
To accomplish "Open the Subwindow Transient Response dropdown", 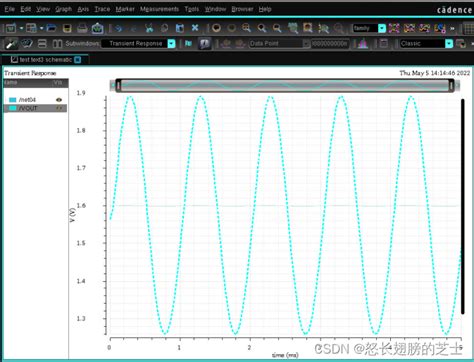I will click(171, 43).
